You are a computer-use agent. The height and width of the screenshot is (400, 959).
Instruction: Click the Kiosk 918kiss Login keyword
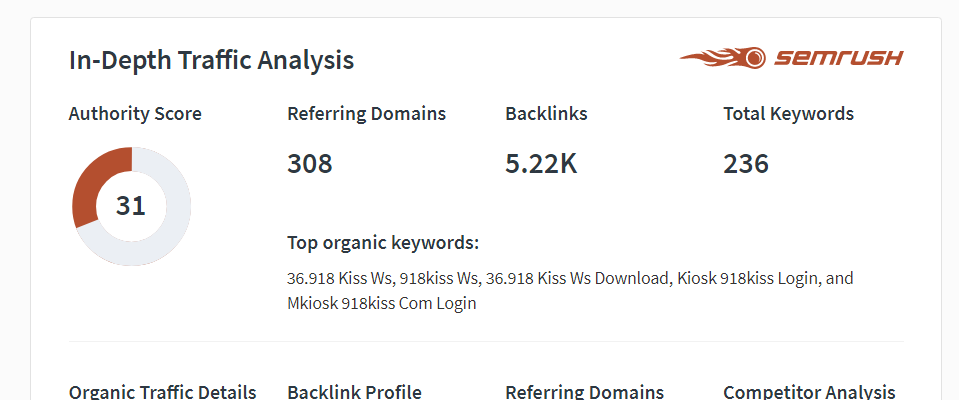(744, 278)
